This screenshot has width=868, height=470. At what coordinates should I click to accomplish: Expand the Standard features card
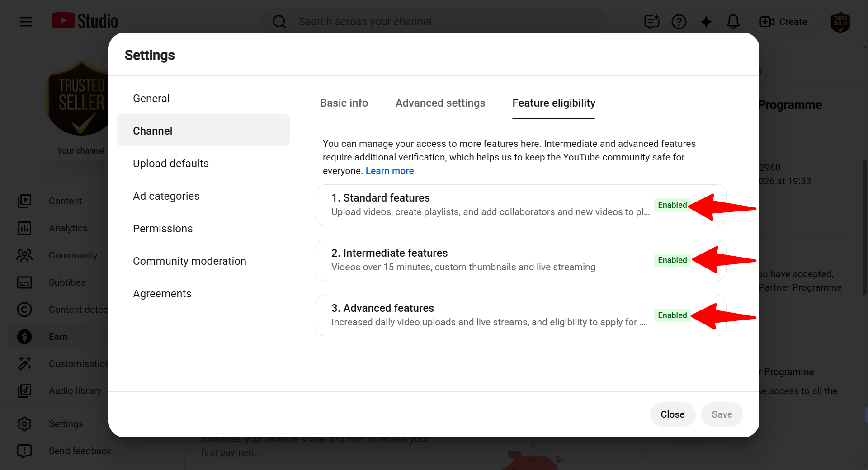(521, 205)
